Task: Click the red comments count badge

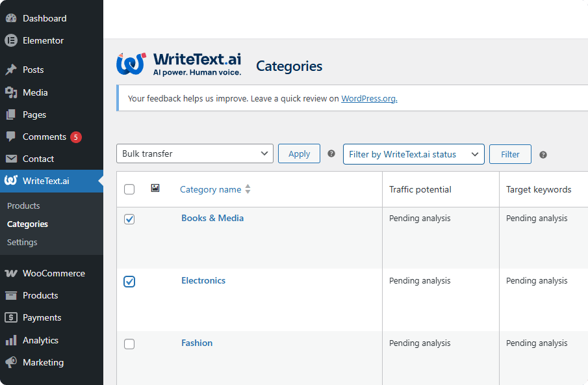Action: 76,137
